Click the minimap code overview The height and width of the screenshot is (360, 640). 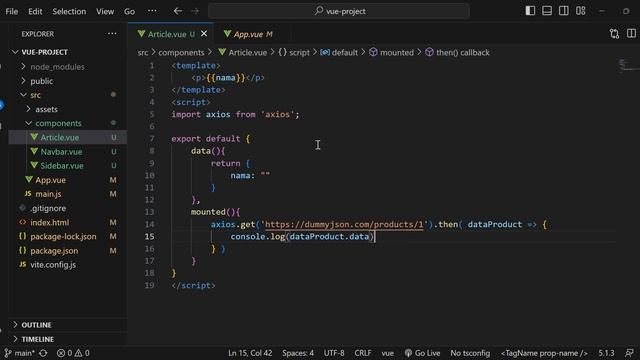pos(628,65)
